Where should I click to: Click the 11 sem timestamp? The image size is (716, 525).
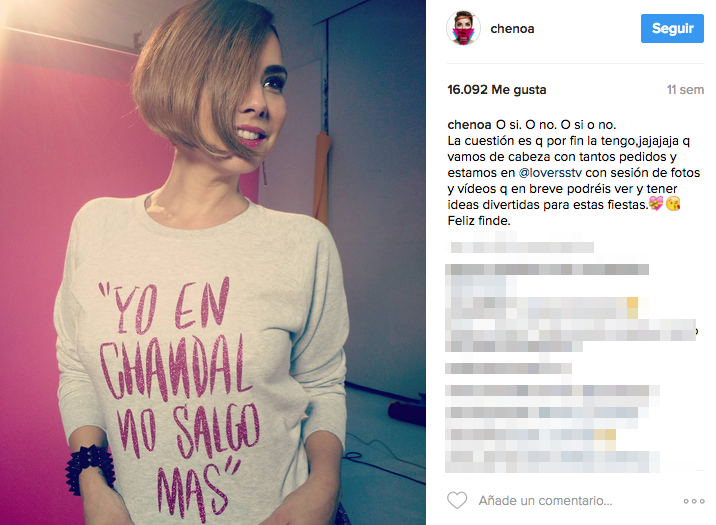click(685, 90)
